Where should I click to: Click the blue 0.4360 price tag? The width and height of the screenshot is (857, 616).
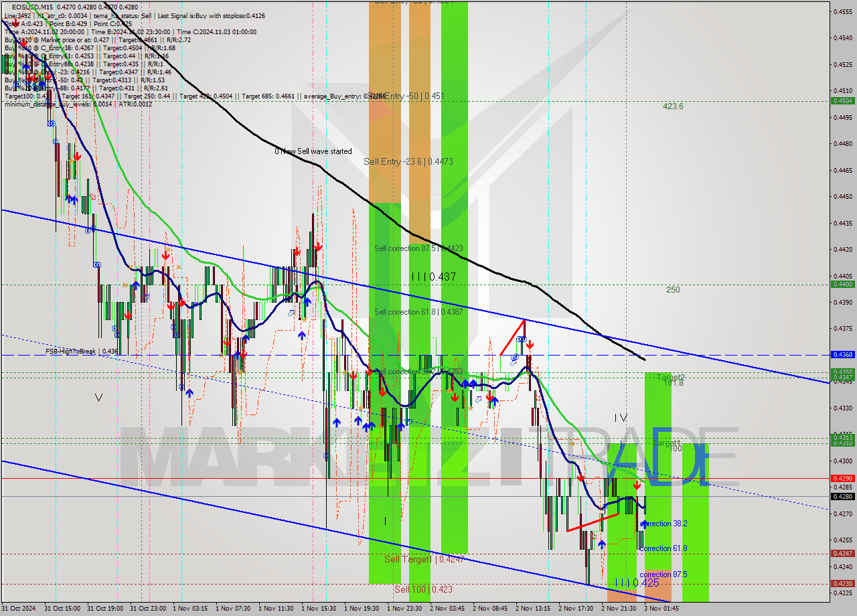click(x=842, y=355)
